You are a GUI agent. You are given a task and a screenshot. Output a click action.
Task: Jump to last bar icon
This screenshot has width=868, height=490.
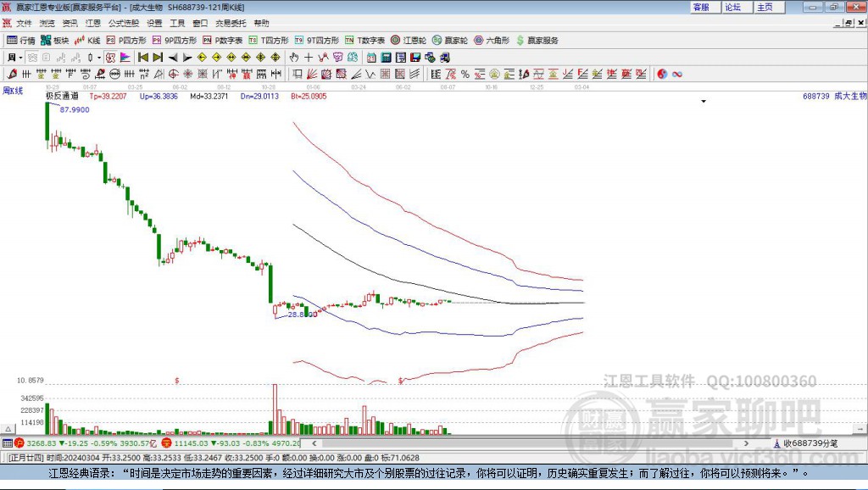(x=158, y=58)
